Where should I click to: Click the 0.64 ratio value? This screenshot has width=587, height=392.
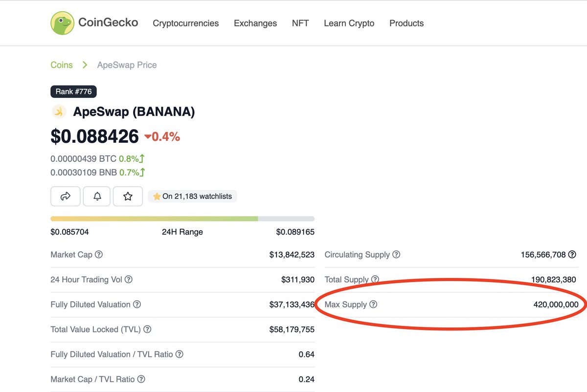[307, 354]
